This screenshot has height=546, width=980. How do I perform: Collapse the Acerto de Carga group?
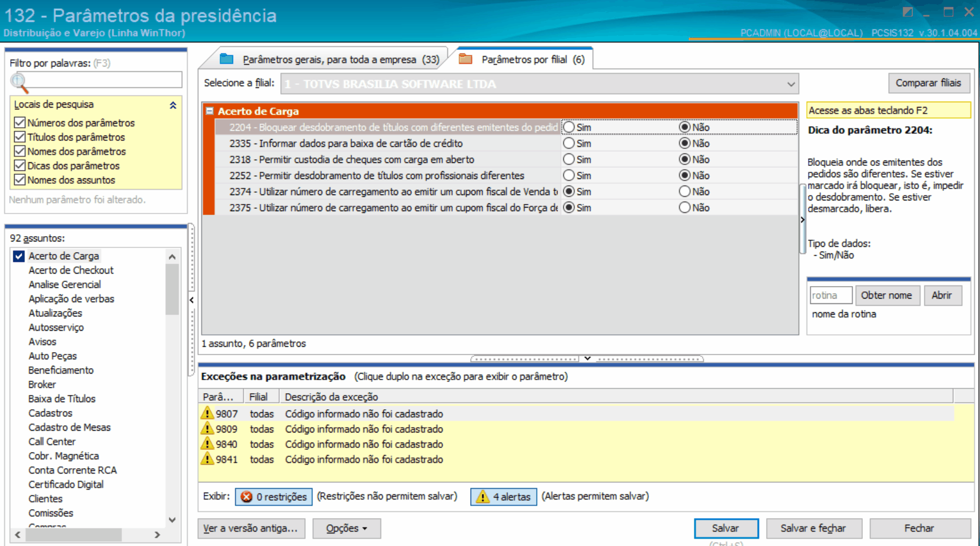pyautogui.click(x=209, y=111)
